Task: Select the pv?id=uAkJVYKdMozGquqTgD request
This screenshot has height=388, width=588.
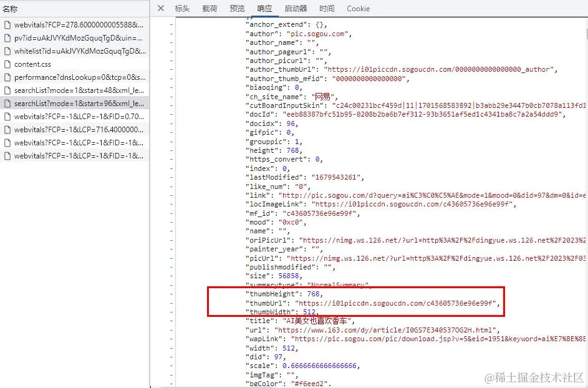Action: point(75,38)
